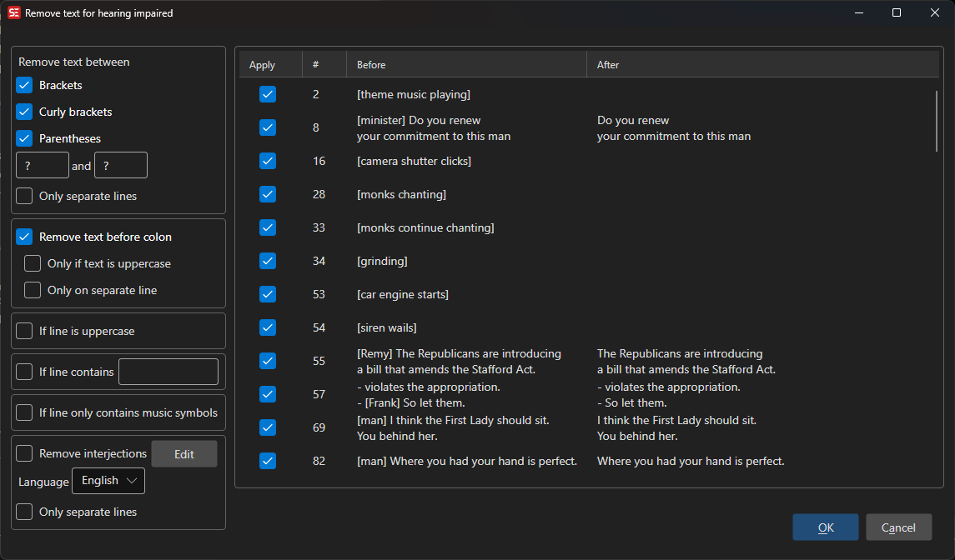Disable Curly brackets removal
This screenshot has width=955, height=560.
pyautogui.click(x=24, y=112)
